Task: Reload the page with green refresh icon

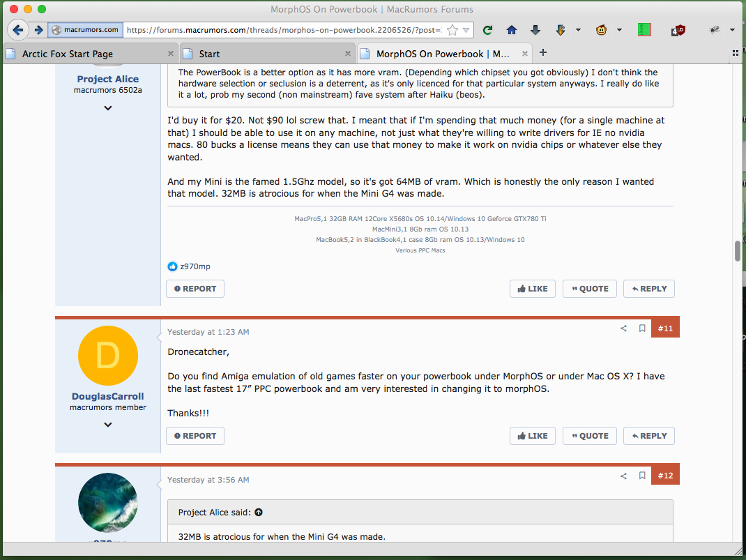Action: point(487,30)
